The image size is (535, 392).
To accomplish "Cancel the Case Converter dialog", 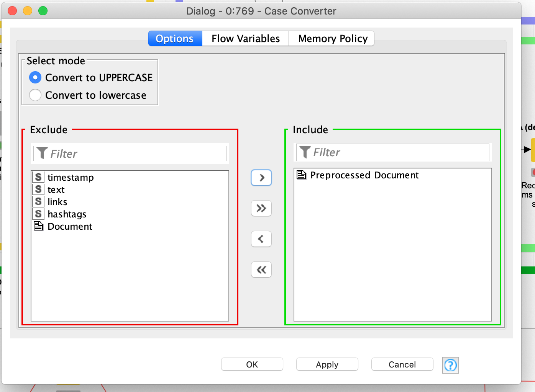I will [402, 364].
